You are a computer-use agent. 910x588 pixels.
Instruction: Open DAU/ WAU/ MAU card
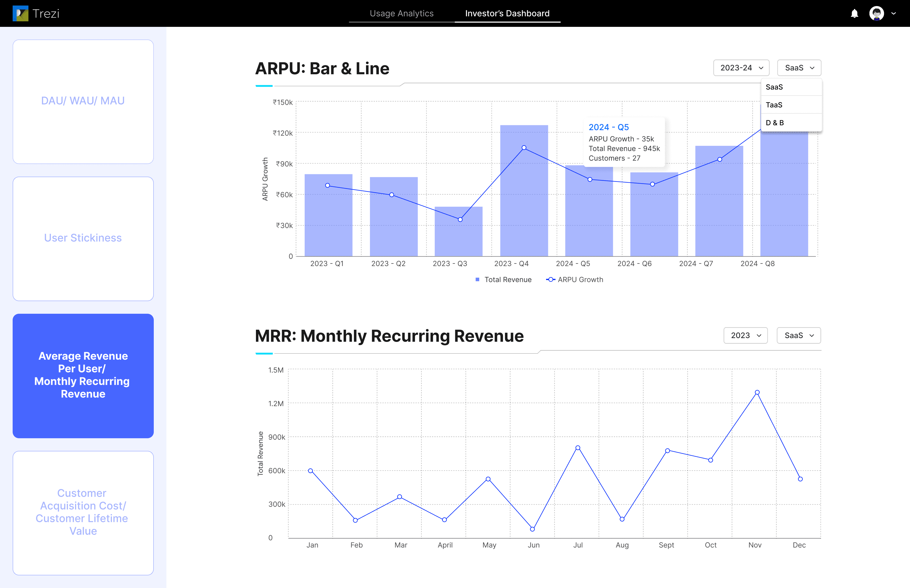click(83, 102)
